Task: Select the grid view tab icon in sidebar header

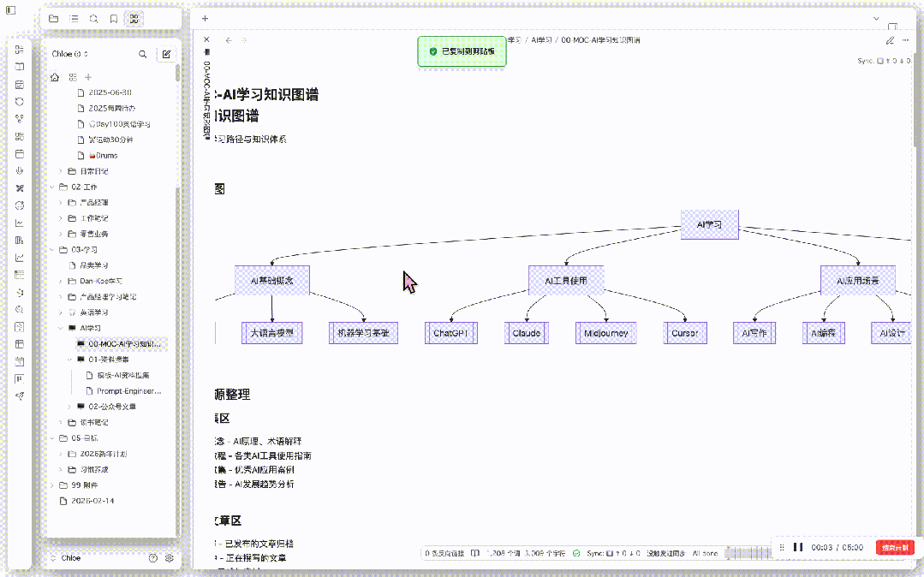Action: pos(134,19)
